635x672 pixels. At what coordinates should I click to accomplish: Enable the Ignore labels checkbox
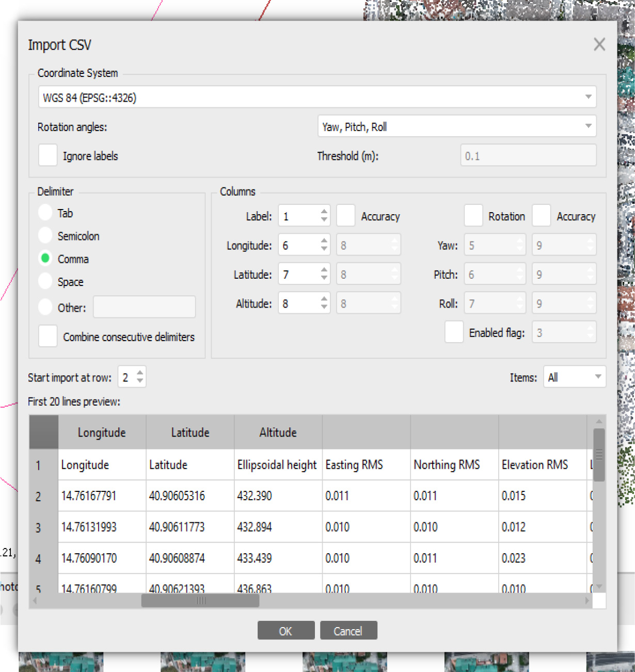click(x=48, y=156)
